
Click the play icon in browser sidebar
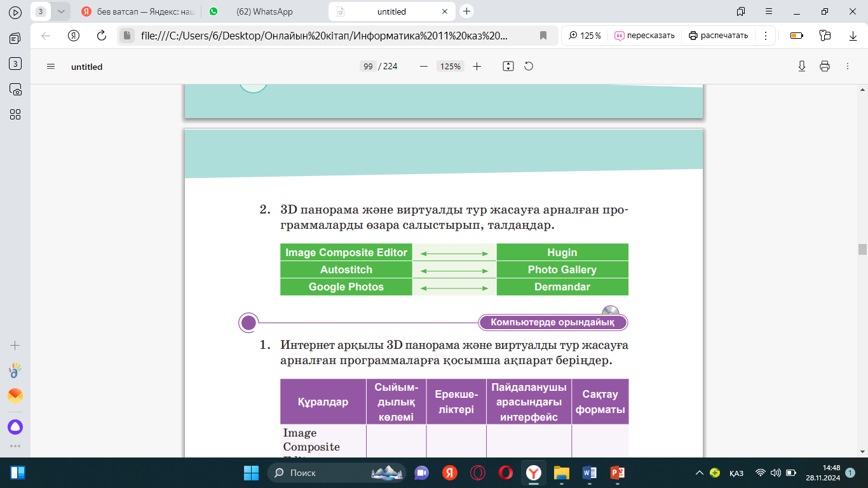point(15,11)
